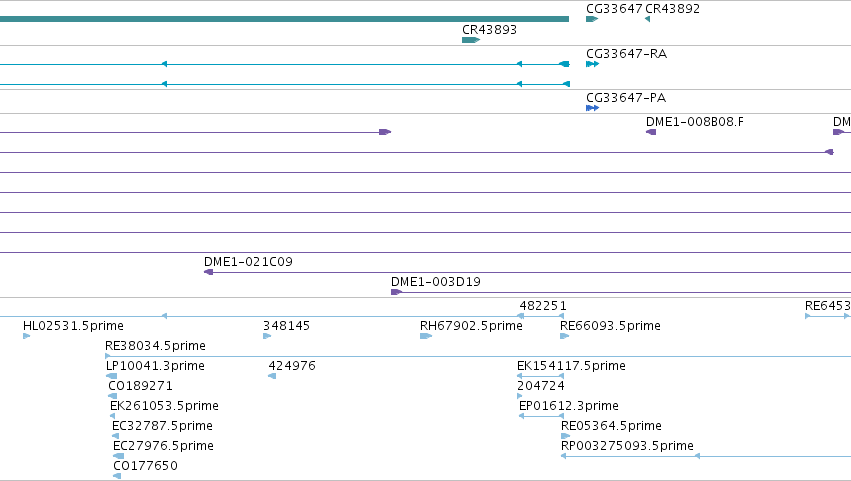Click the RE66093.5prime feature glyph

tap(564, 336)
